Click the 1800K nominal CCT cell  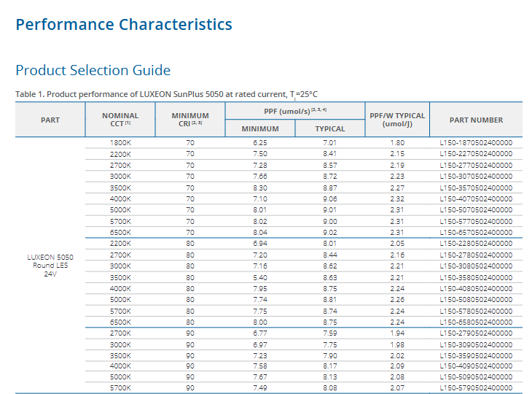pyautogui.click(x=120, y=143)
